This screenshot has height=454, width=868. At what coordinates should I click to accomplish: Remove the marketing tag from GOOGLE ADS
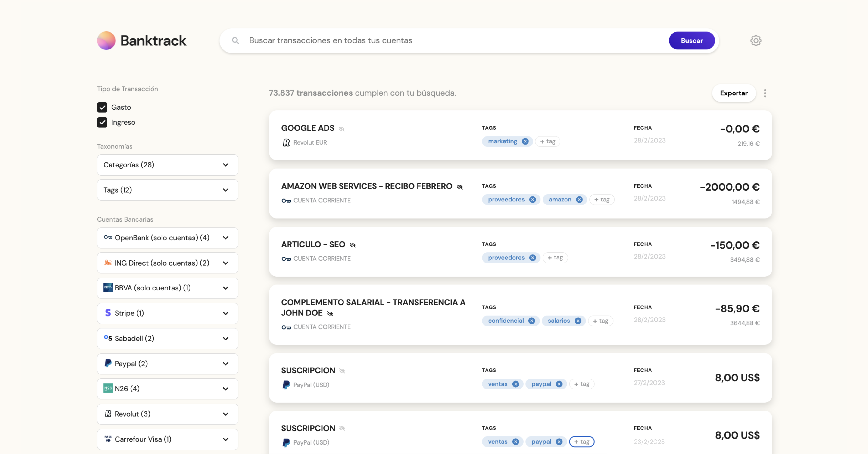[x=525, y=142]
